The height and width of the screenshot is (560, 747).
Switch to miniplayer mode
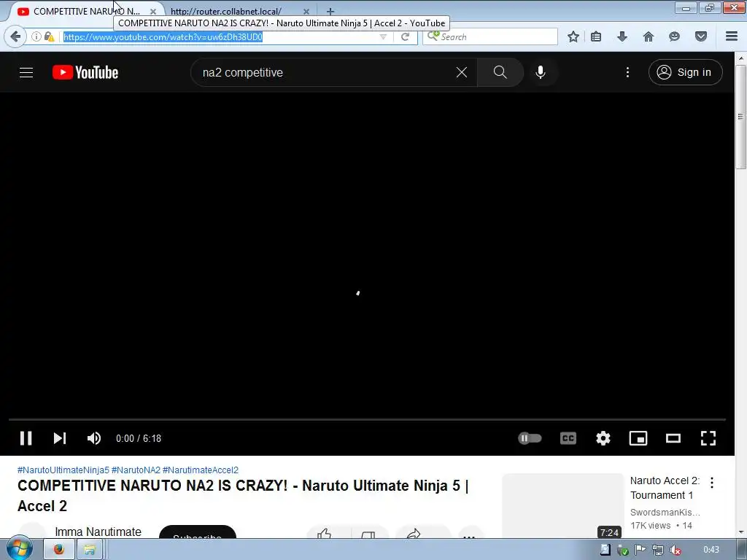(638, 438)
